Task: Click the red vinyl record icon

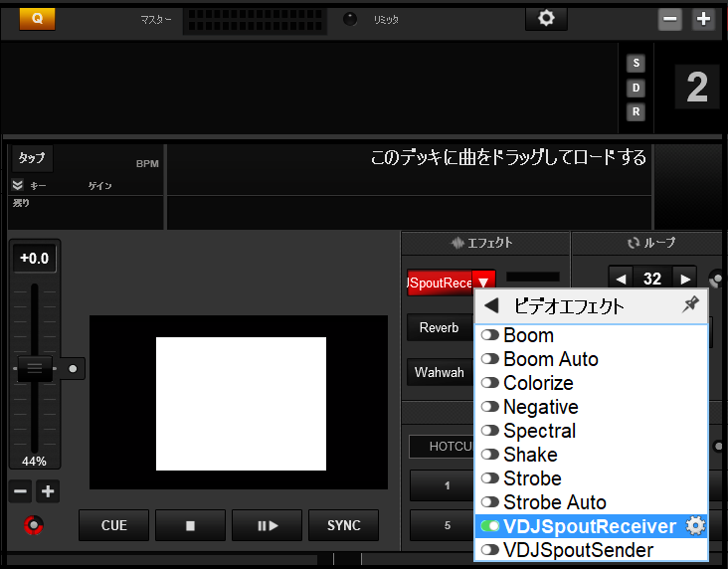Action: point(34,525)
